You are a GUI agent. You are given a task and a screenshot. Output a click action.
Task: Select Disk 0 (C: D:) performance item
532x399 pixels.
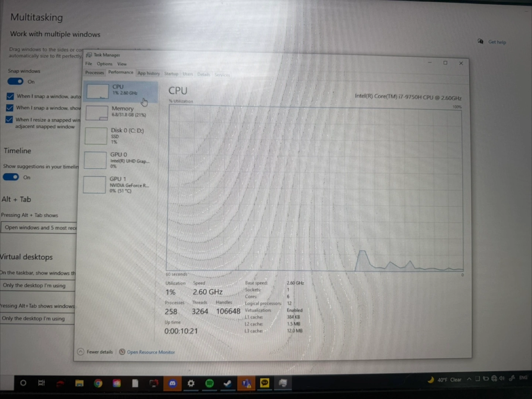120,136
